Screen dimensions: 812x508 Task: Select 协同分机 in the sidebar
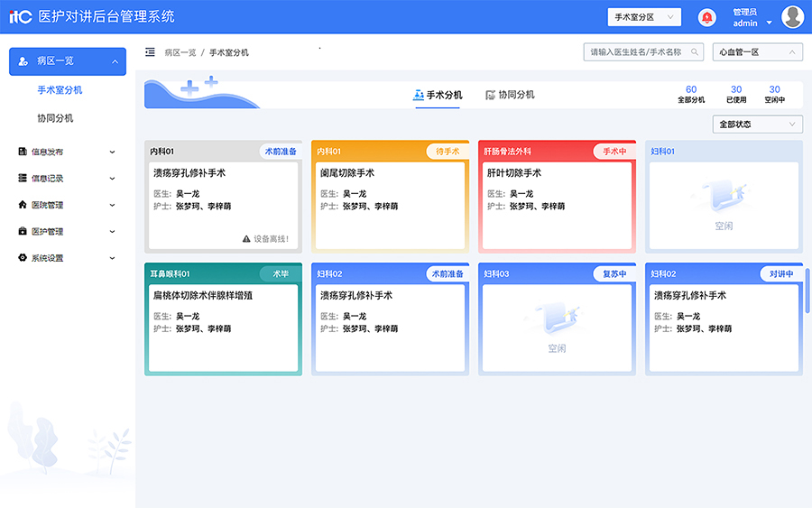[55, 118]
